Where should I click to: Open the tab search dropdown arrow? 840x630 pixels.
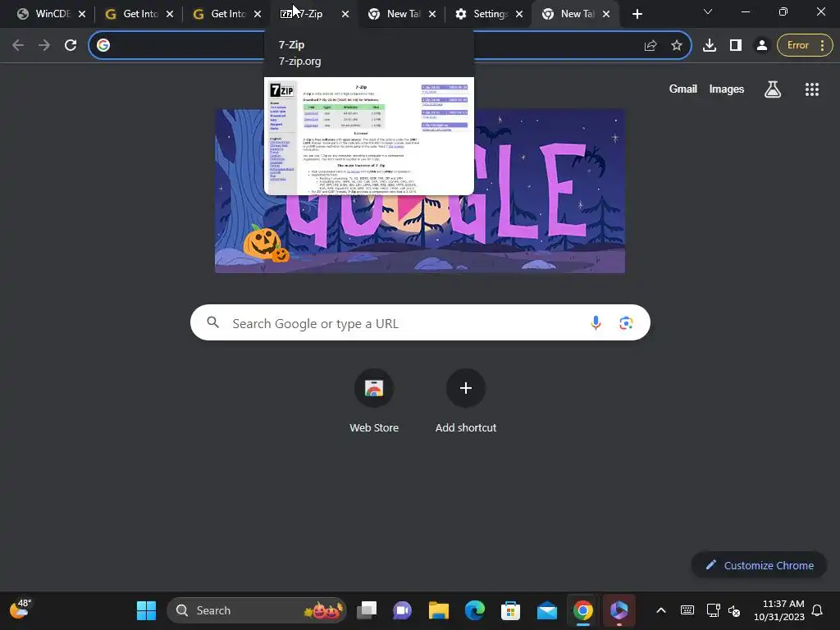pyautogui.click(x=708, y=11)
